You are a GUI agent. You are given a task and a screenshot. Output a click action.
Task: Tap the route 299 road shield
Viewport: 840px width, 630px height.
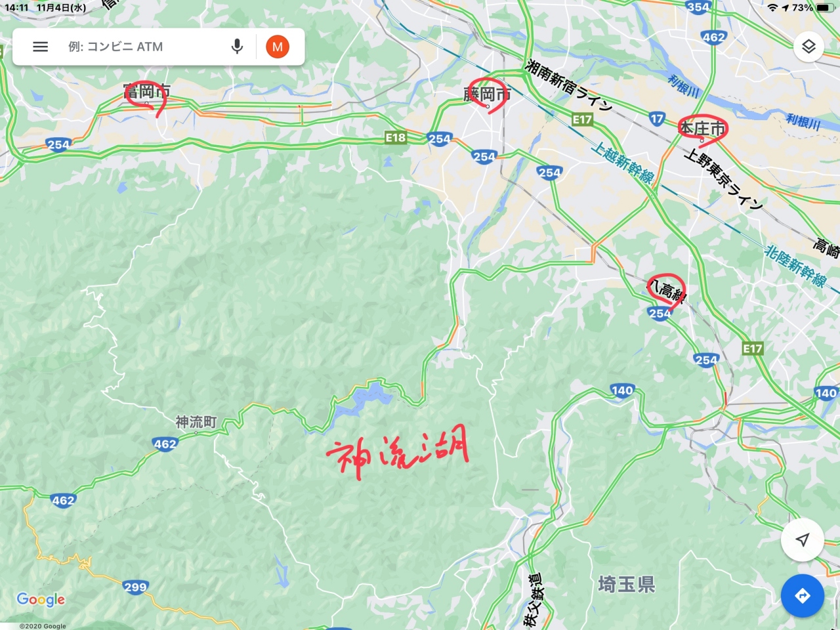click(135, 587)
